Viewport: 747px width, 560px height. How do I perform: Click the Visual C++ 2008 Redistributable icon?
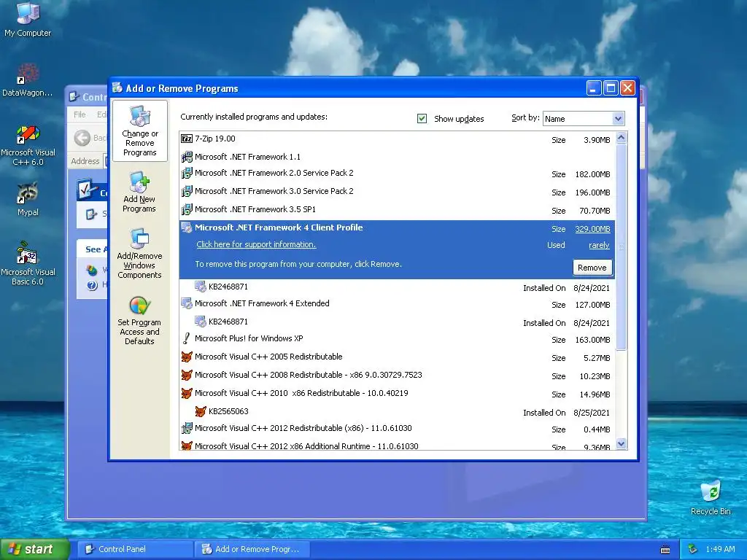[x=187, y=375]
